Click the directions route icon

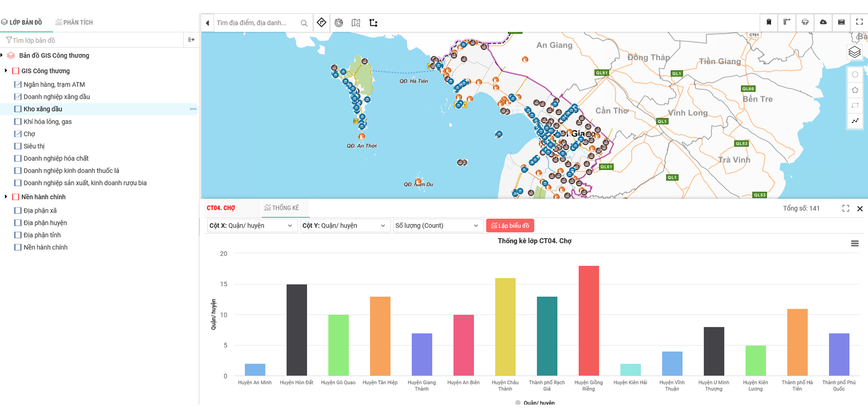(321, 22)
